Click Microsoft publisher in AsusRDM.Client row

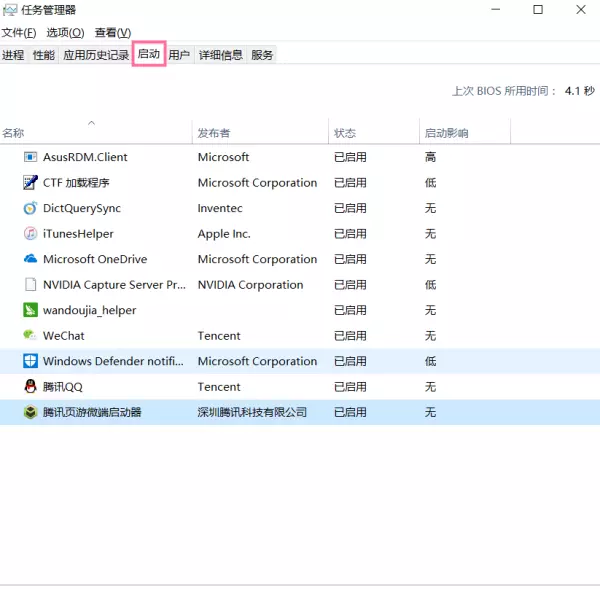pos(223,157)
